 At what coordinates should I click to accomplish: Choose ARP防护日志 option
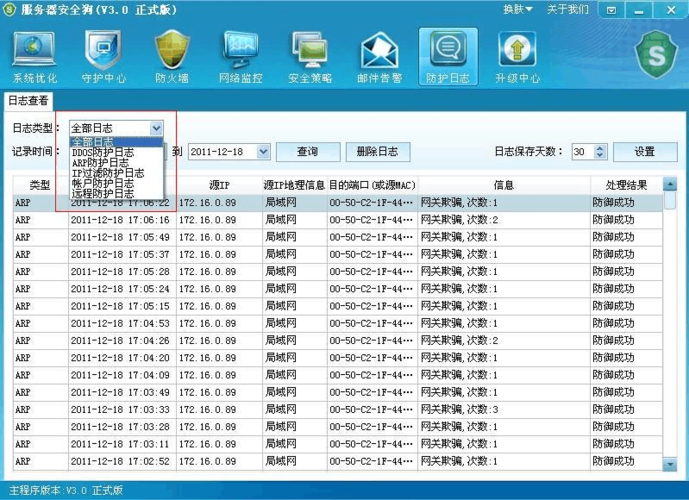[116, 163]
